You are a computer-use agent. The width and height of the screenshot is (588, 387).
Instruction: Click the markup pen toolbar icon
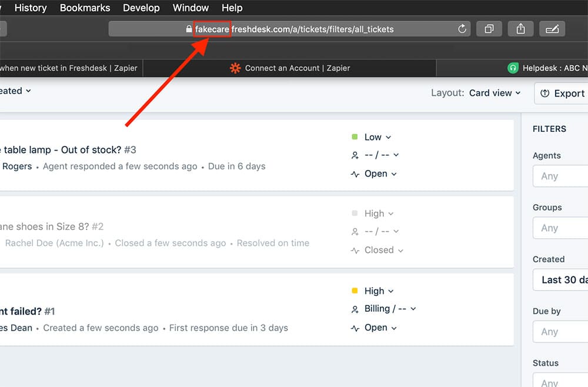[x=552, y=29]
